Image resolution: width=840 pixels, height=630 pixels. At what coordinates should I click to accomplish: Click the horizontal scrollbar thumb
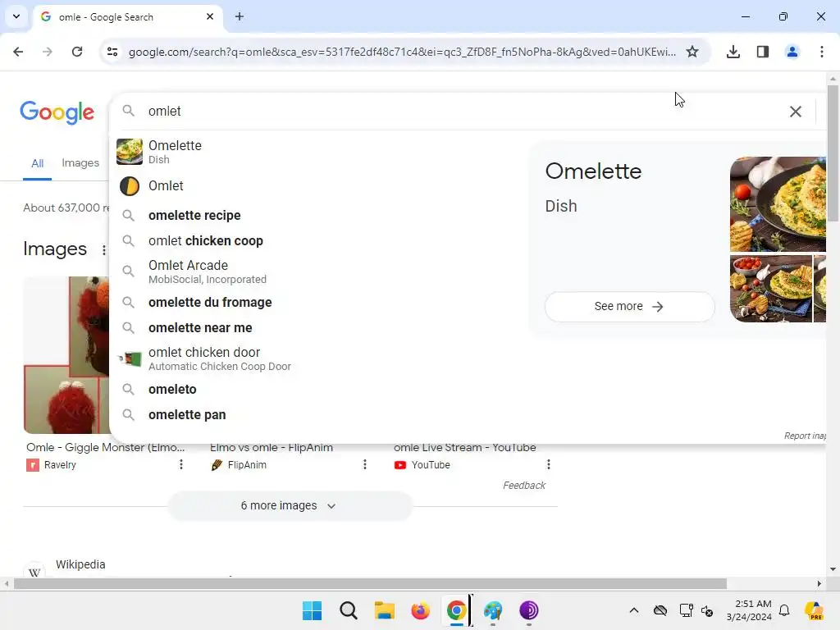[370, 583]
